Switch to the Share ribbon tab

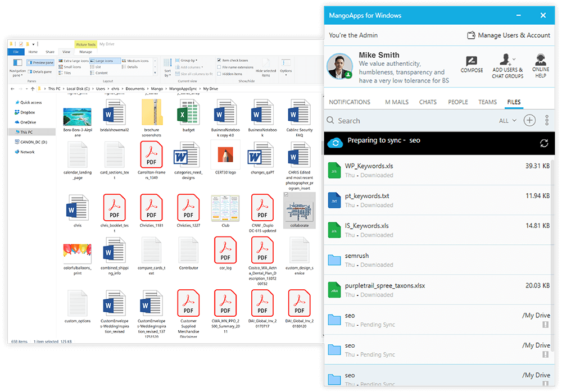click(x=50, y=52)
